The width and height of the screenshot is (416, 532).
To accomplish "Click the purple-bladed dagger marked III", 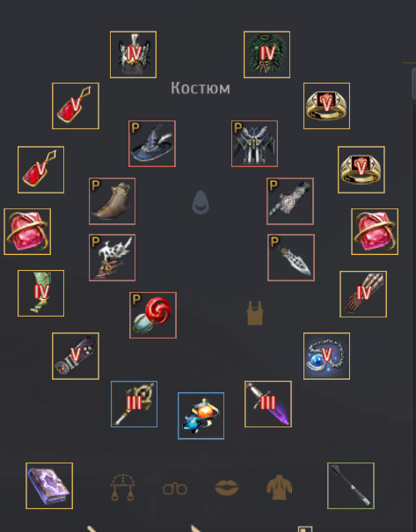I will tap(267, 404).
